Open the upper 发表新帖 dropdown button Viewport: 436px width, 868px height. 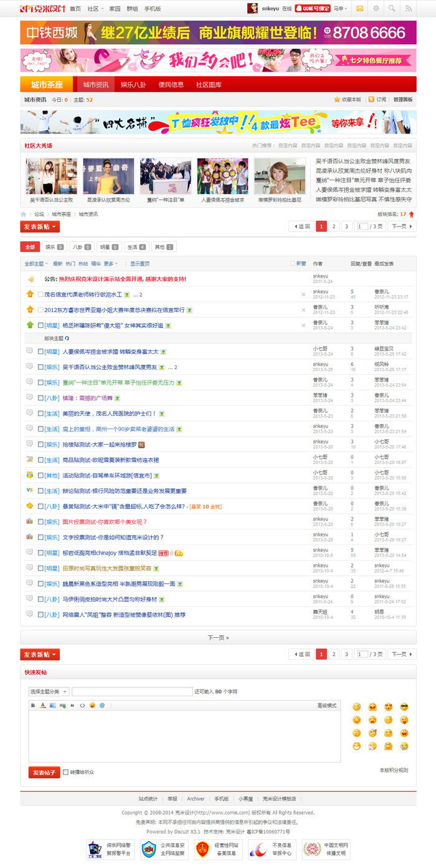coord(40,226)
